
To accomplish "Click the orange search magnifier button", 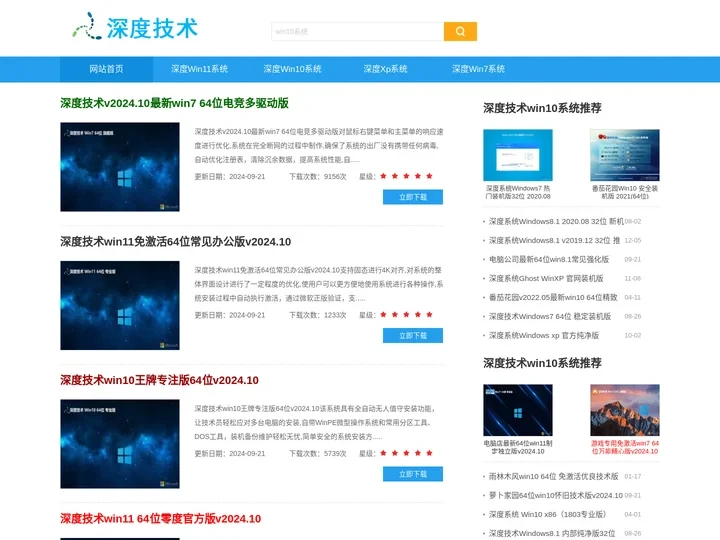I will click(x=460, y=31).
